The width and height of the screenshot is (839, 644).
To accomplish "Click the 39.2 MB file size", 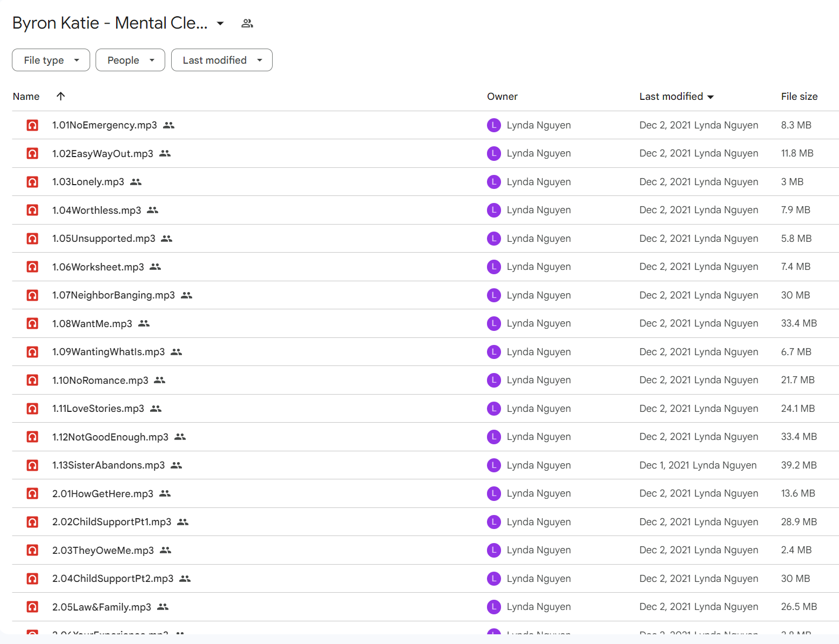I will tap(799, 465).
